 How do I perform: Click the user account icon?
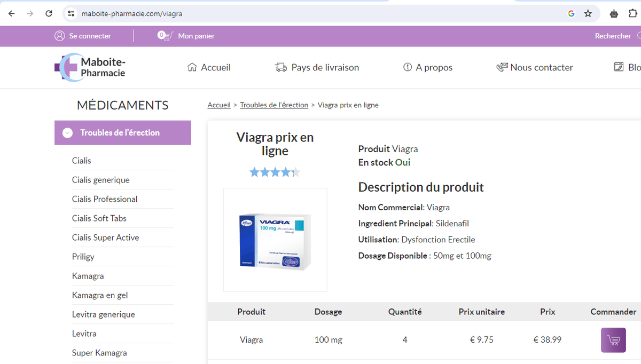pyautogui.click(x=59, y=36)
